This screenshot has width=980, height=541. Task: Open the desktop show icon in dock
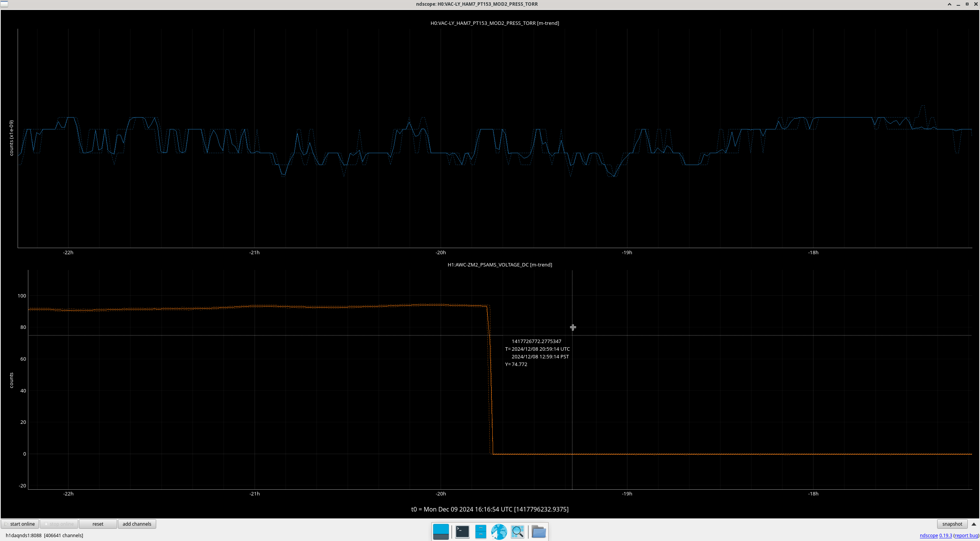coord(441,531)
